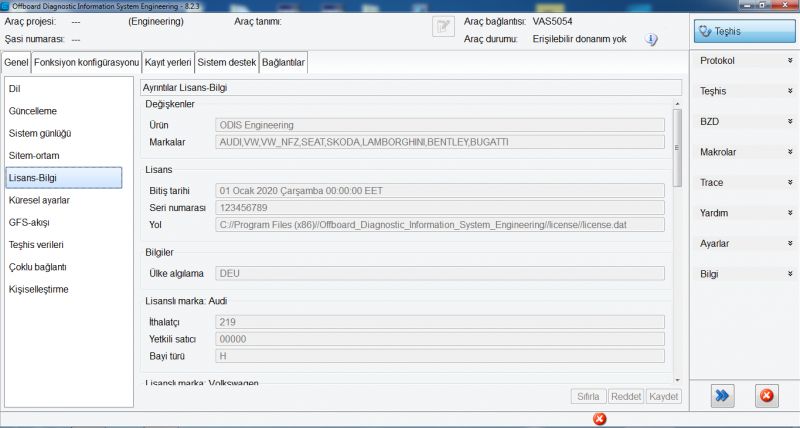The width and height of the screenshot is (800, 428).
Task: Open the Kayıt yerleri tab
Action: point(168,63)
